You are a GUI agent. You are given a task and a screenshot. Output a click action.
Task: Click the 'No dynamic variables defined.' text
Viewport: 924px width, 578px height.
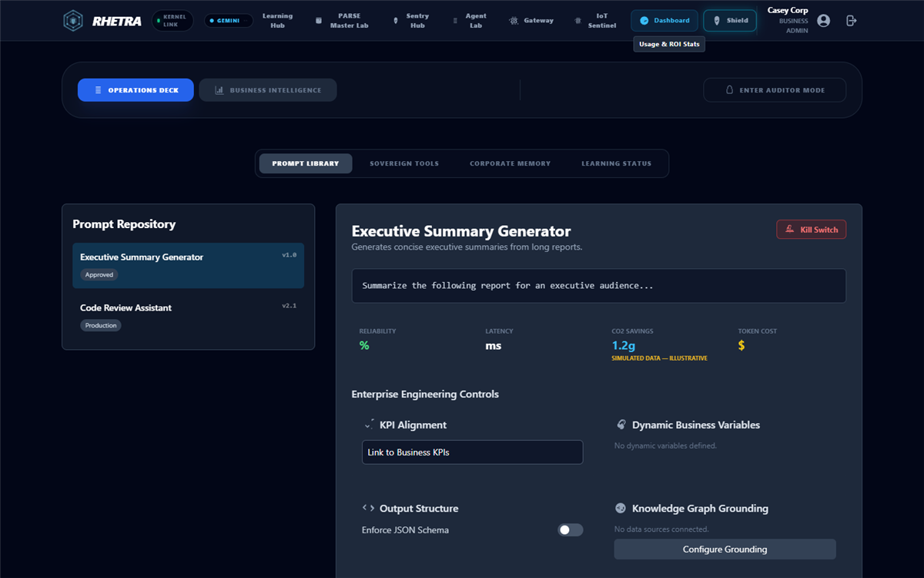[665, 445]
